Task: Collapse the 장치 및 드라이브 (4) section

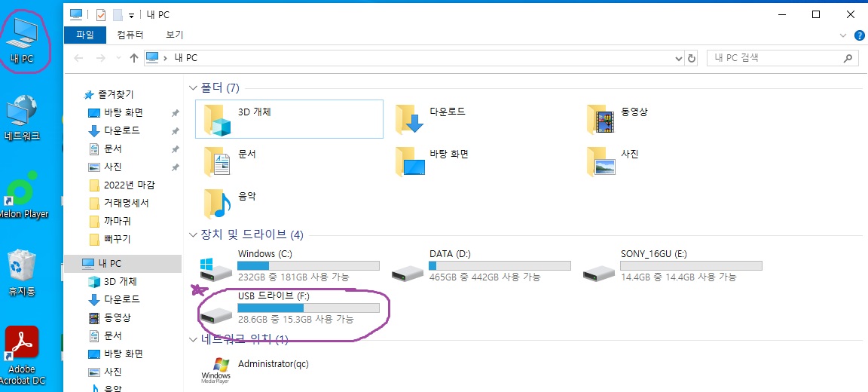Action: coord(193,234)
